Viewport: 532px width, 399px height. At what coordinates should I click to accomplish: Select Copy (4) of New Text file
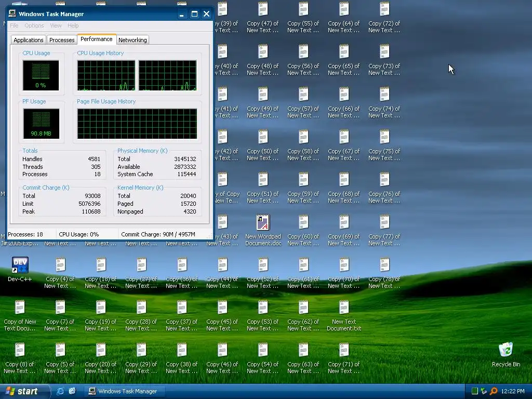[60, 266]
